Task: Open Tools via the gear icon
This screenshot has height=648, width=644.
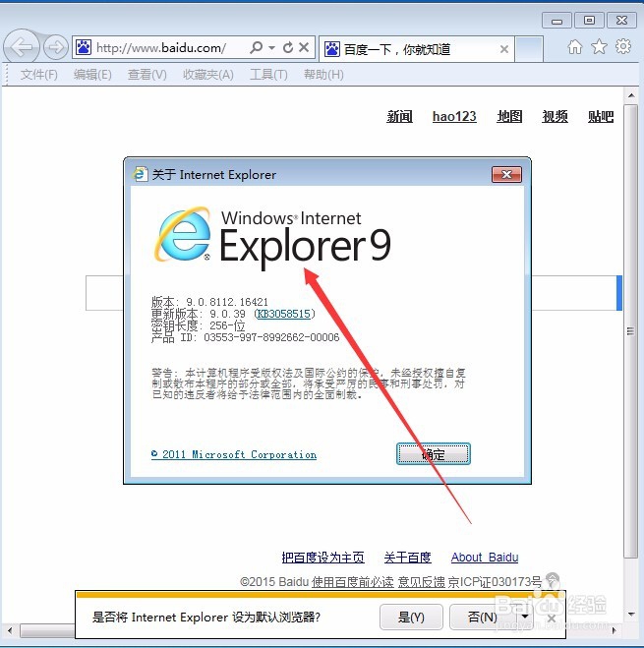Action: [623, 46]
